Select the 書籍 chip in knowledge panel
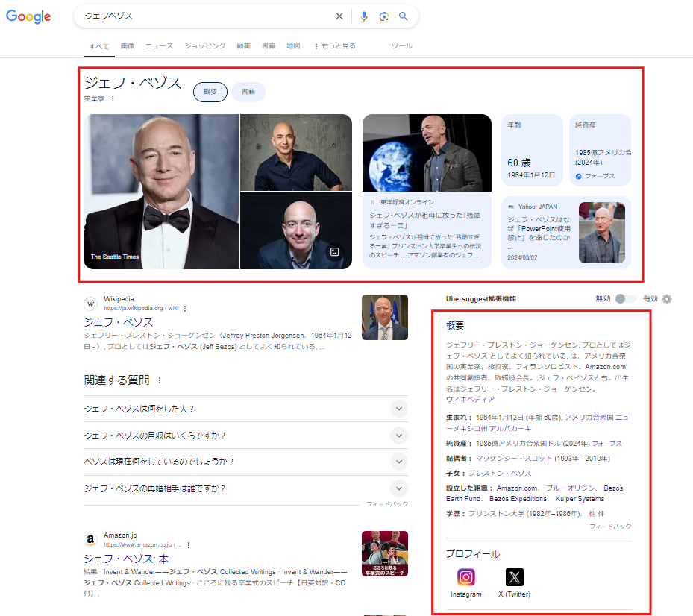Viewport: 693px width, 616px height. [x=248, y=92]
